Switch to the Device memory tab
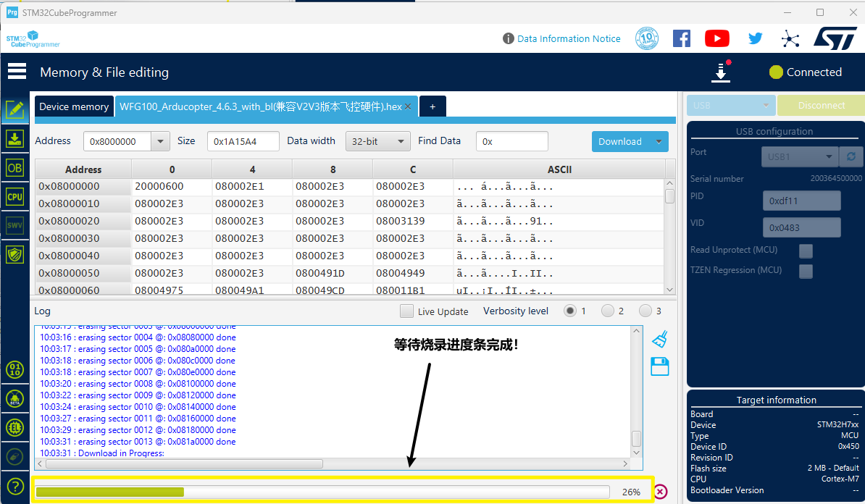The image size is (865, 504). pos(74,106)
